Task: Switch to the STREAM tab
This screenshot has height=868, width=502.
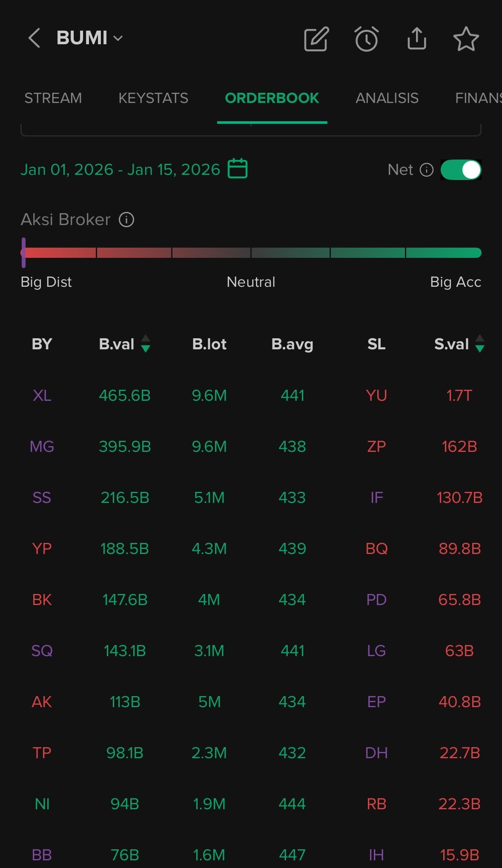Action: (53, 98)
